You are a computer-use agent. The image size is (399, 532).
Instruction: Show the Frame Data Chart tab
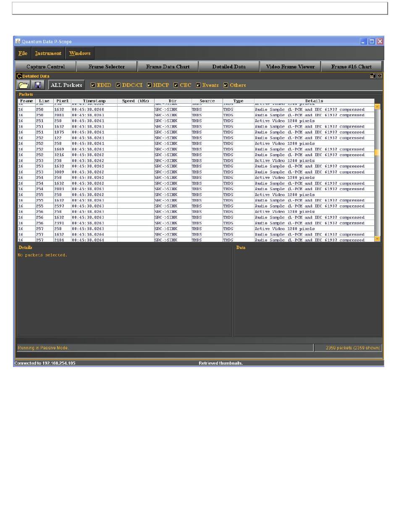[168, 66]
